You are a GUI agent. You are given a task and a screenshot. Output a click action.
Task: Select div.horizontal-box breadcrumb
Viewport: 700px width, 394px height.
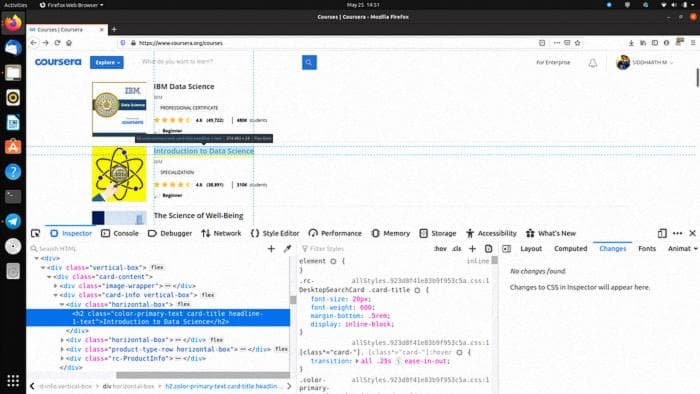coord(128,386)
